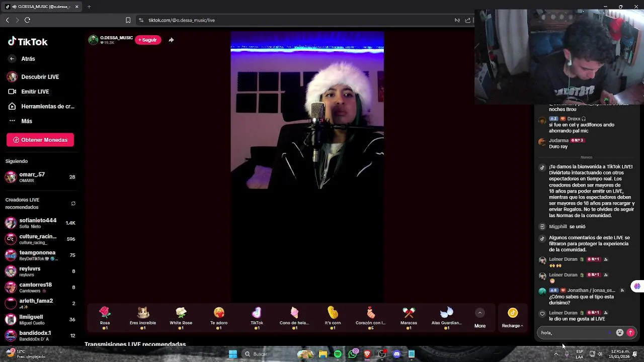
Task: Click Obtener Monedas button
Action: (40, 140)
